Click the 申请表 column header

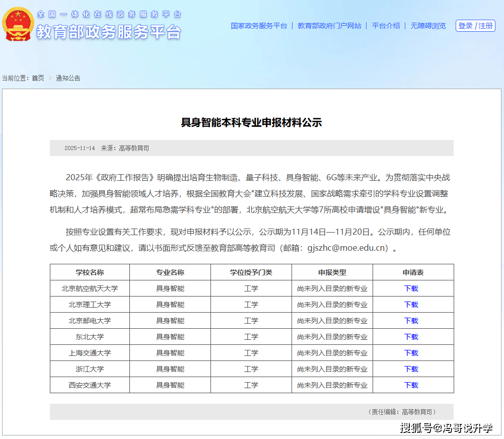(x=413, y=272)
